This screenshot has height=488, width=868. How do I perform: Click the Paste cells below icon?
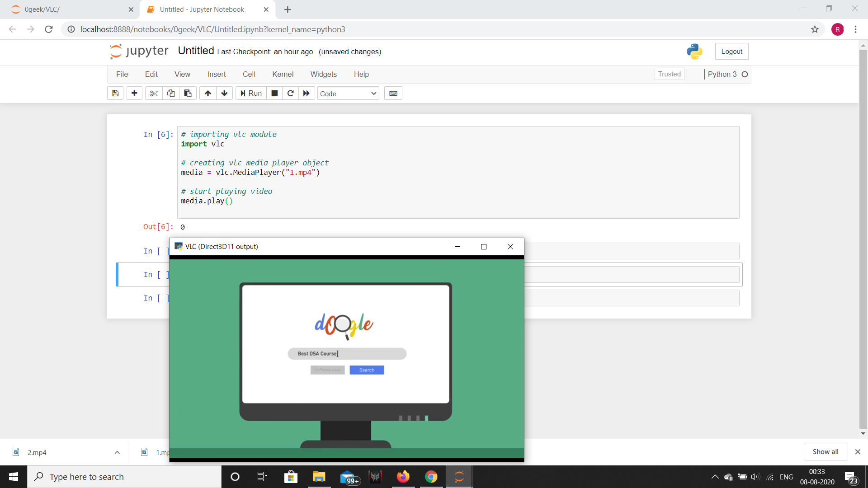[187, 93]
